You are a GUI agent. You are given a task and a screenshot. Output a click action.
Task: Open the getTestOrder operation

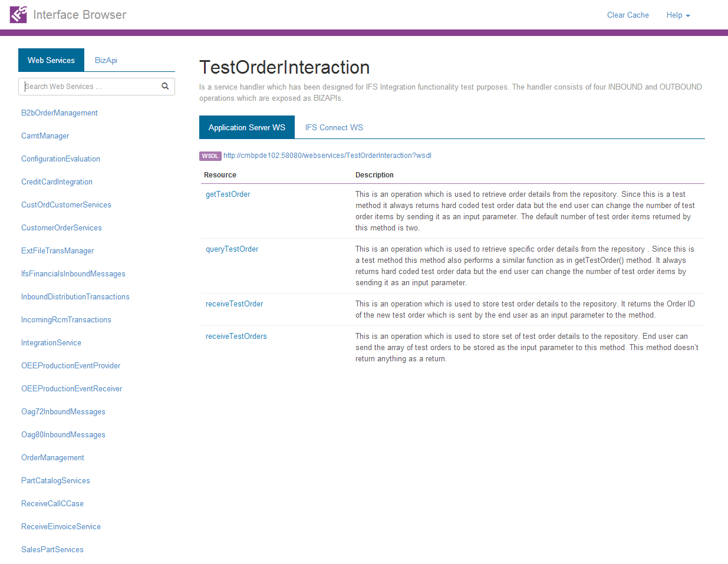coord(228,194)
